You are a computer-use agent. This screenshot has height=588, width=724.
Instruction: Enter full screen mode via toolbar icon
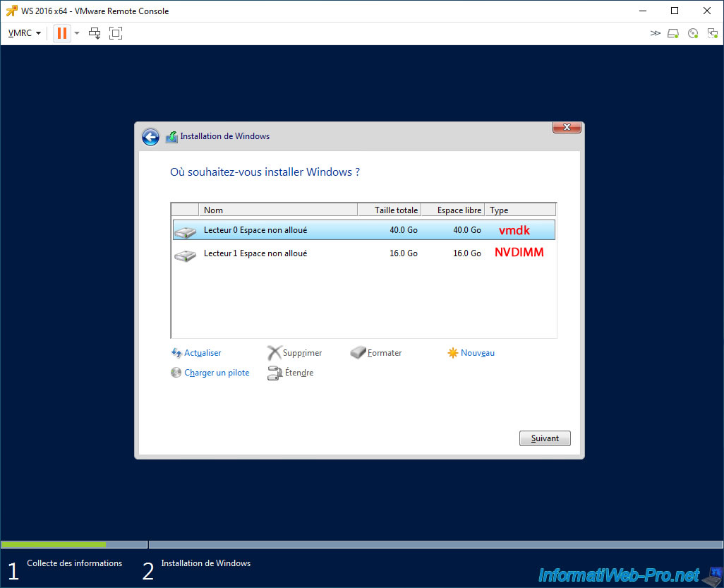[x=116, y=33]
